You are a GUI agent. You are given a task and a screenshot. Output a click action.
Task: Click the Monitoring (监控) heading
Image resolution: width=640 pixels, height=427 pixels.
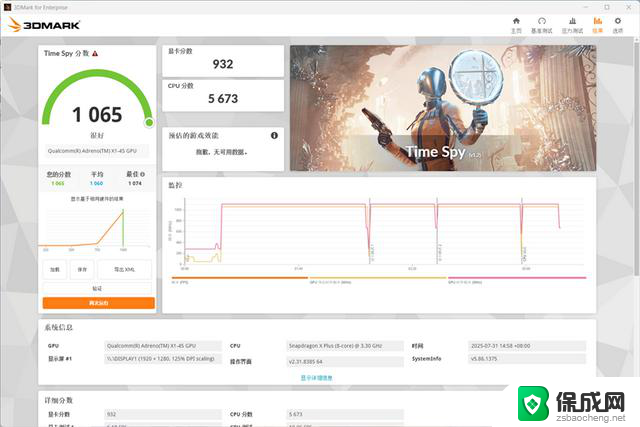coord(175,185)
